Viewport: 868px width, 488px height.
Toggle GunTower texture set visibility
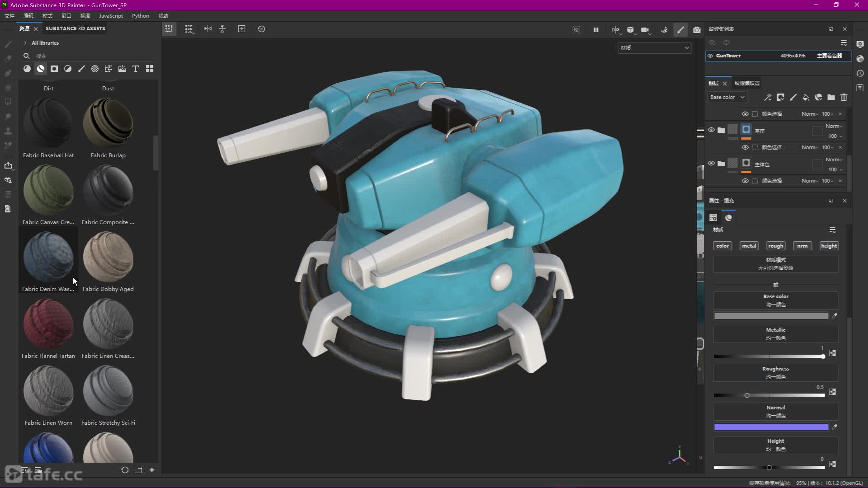tap(710, 56)
